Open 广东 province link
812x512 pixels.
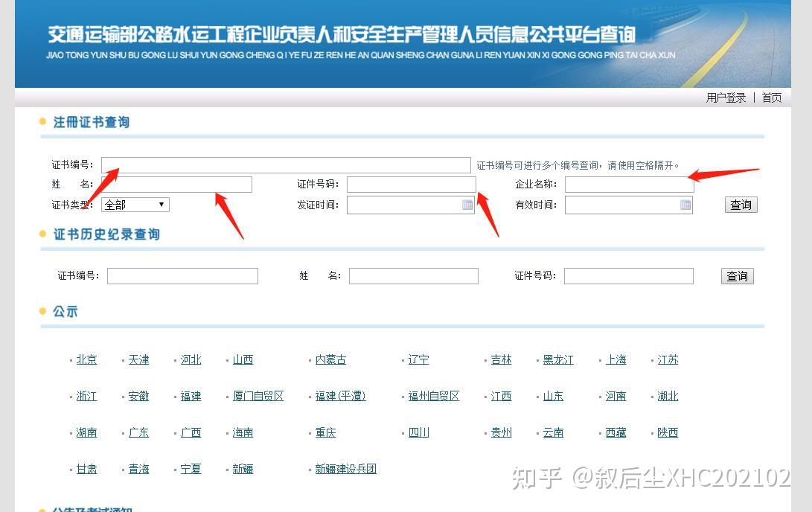(138, 432)
